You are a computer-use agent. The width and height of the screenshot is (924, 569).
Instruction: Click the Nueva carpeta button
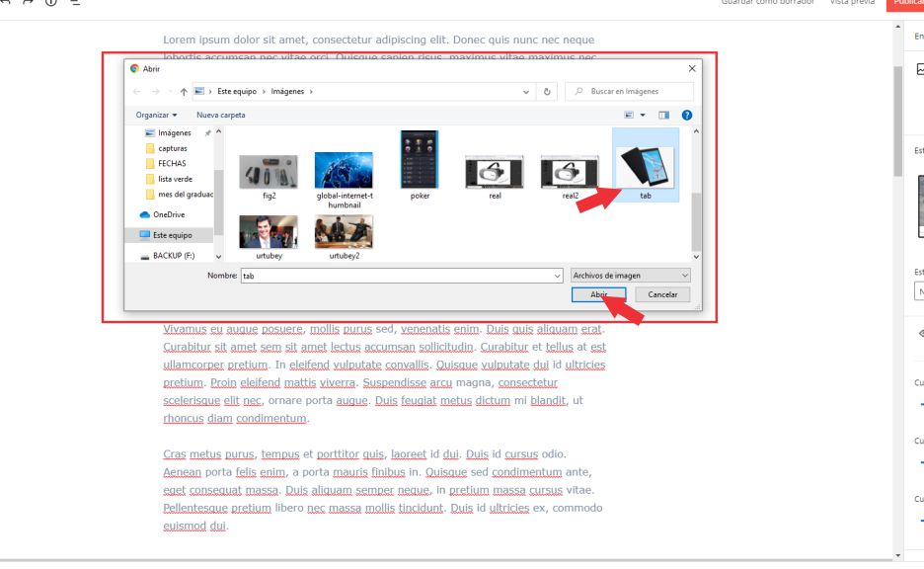[x=221, y=115]
